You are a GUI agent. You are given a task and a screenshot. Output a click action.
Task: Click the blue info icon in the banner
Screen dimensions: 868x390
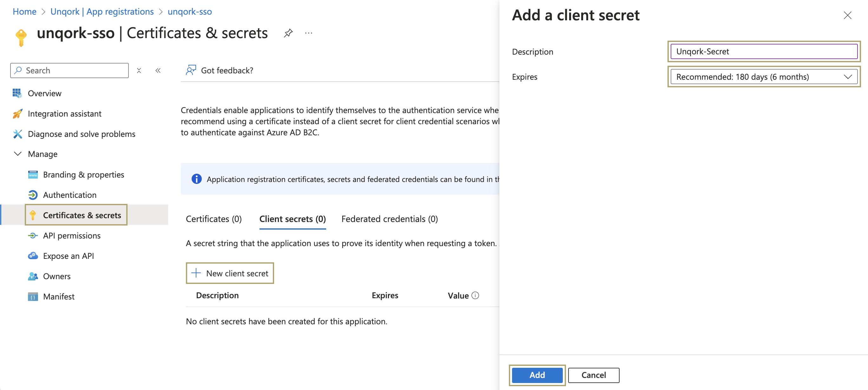pyautogui.click(x=196, y=179)
